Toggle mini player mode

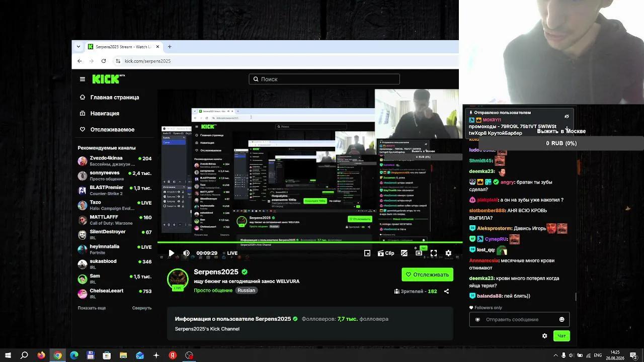click(367, 253)
